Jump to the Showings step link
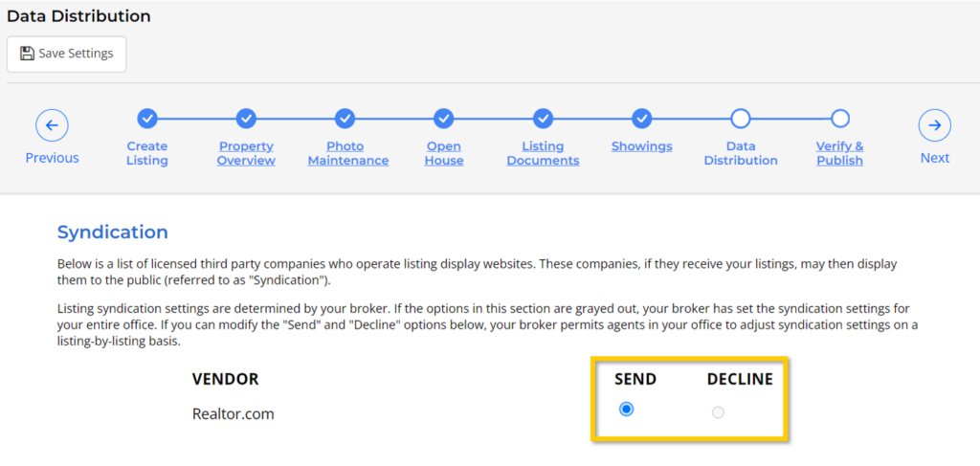The height and width of the screenshot is (466, 980). (641, 146)
